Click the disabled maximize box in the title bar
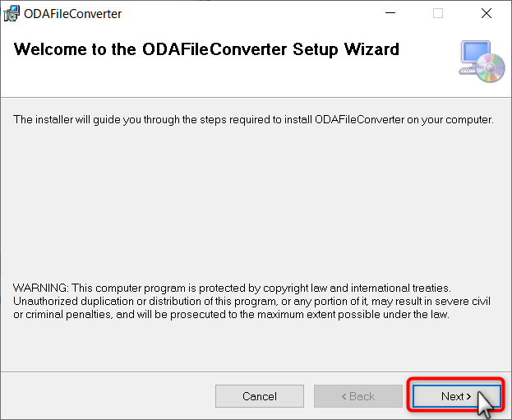 point(438,13)
